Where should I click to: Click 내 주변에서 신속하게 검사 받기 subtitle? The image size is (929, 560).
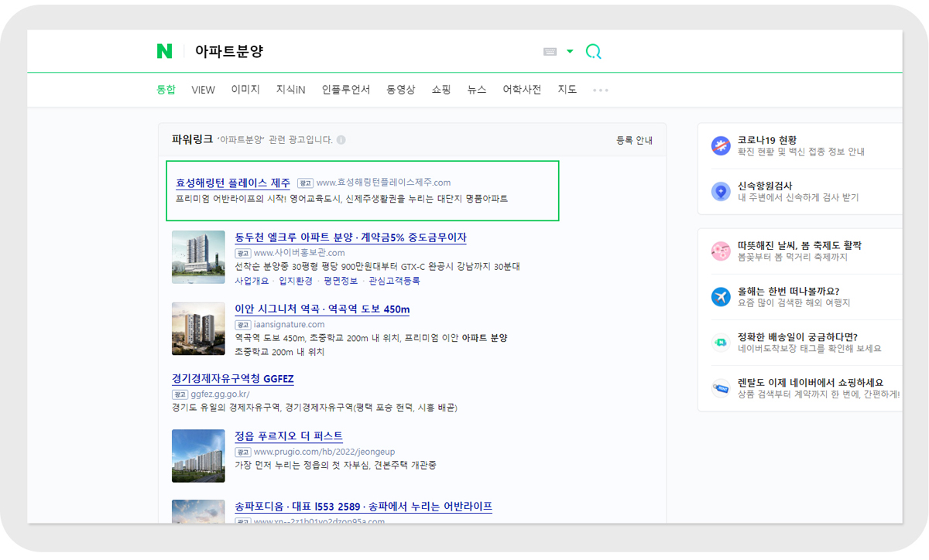(x=798, y=198)
